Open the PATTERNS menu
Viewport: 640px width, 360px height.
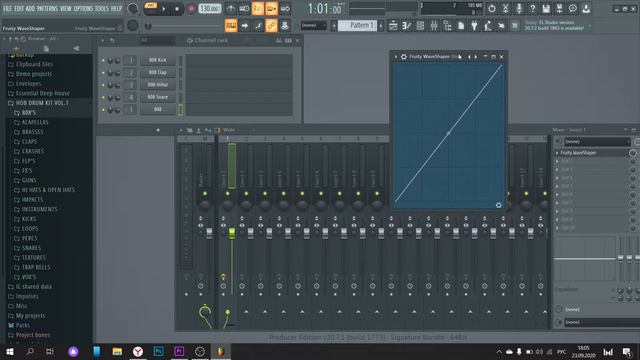pos(47,9)
